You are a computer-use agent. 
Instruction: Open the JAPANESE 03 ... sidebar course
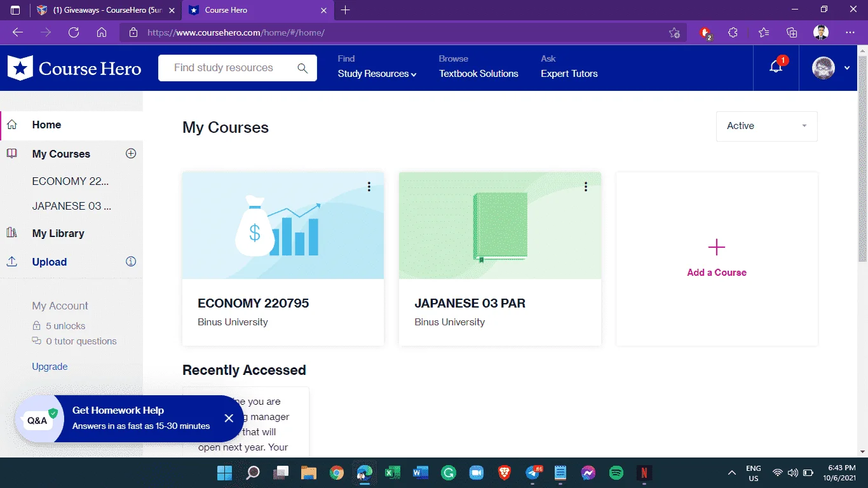[x=72, y=206]
